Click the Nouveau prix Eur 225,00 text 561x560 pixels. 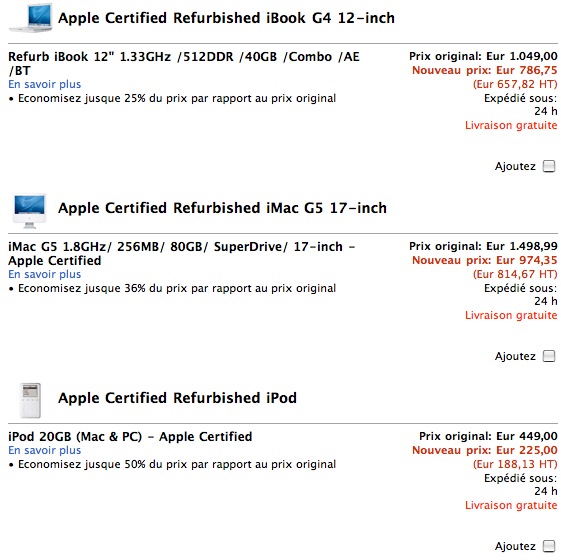[484, 450]
